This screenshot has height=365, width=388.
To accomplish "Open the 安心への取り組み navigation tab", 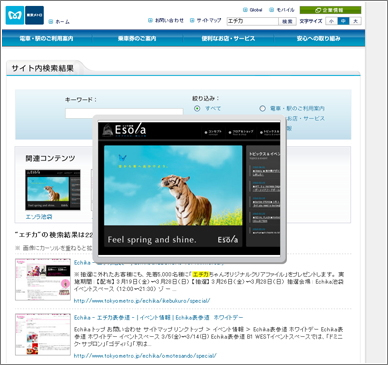I will click(x=319, y=38).
